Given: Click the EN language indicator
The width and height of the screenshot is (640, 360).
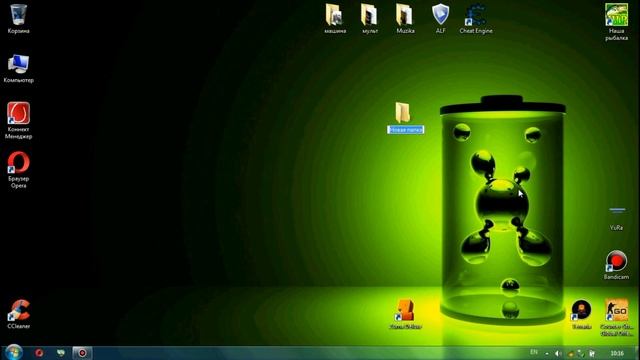Looking at the screenshot, I should coord(533,352).
